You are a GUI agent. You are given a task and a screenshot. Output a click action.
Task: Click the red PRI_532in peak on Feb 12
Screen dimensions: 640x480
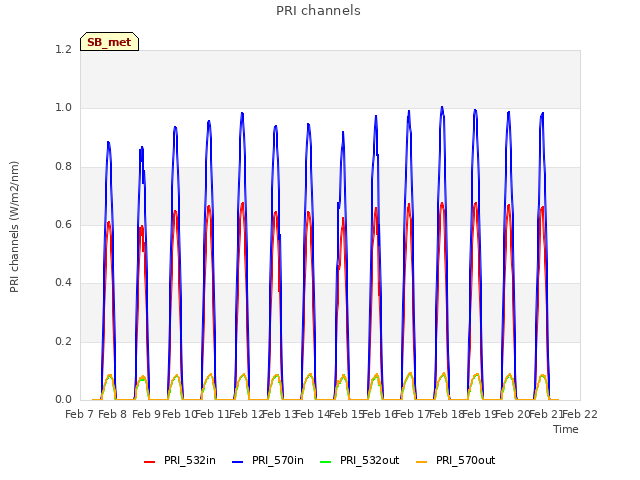[x=242, y=203]
